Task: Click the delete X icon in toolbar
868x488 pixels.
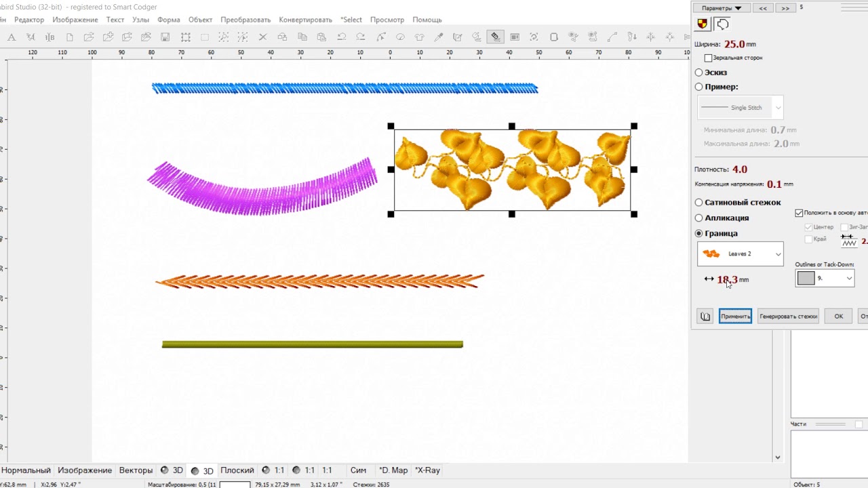Action: [263, 37]
